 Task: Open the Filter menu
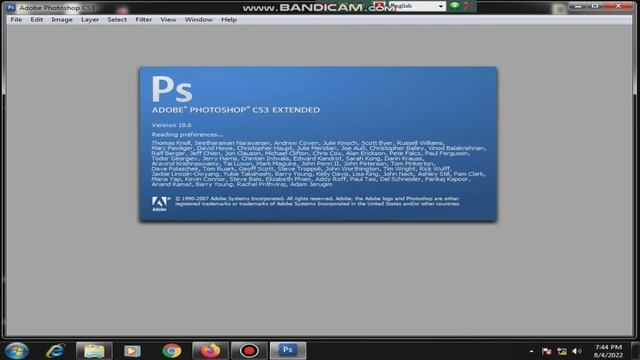point(144,20)
